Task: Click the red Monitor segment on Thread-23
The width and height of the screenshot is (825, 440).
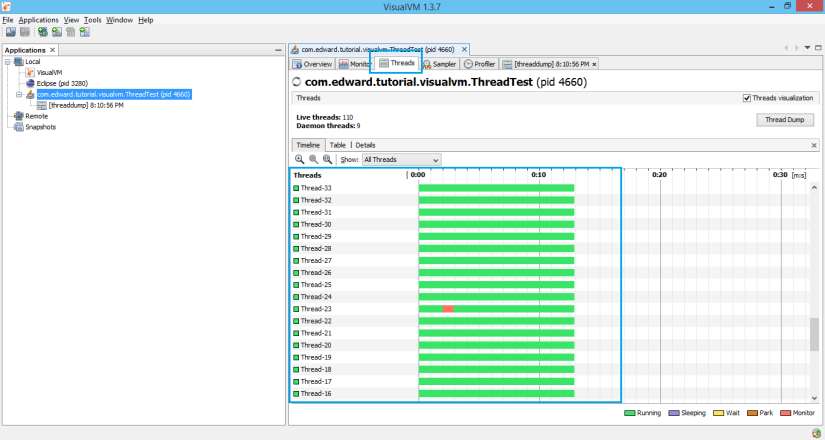Action: (x=448, y=309)
